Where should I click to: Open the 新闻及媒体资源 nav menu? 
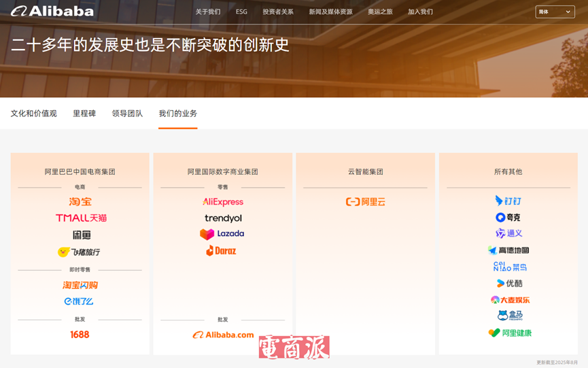coord(331,12)
